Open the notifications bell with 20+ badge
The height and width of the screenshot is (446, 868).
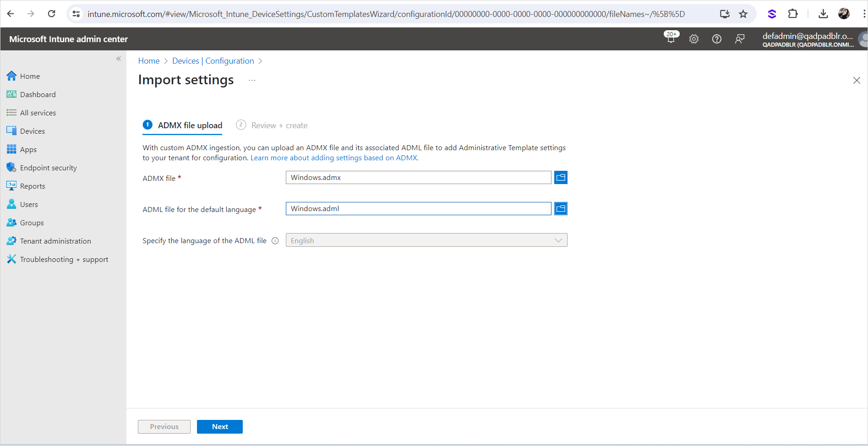671,38
